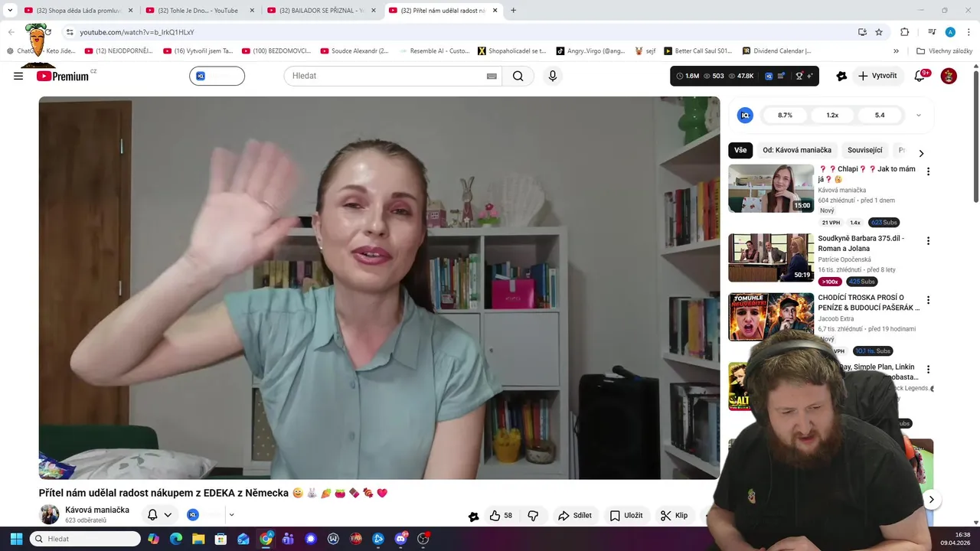This screenshot has width=980, height=551.
Task: Click the Vytvořit create button
Action: point(878,76)
